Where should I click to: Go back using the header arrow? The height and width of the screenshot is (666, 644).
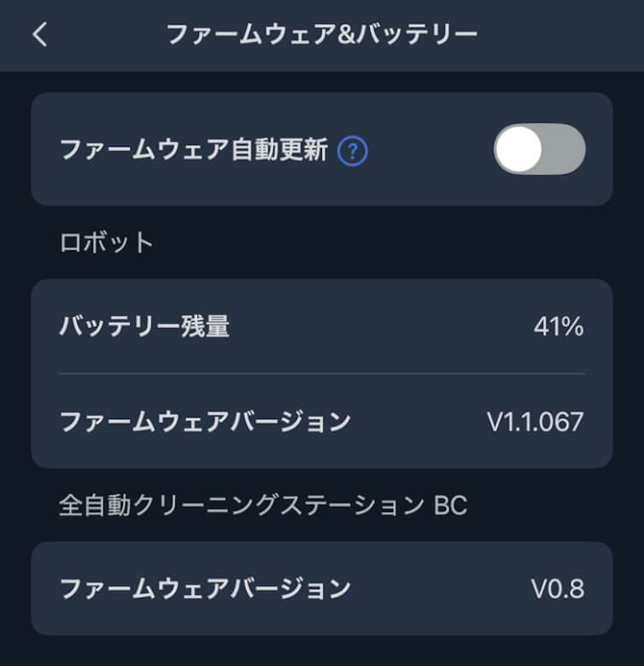[x=40, y=34]
